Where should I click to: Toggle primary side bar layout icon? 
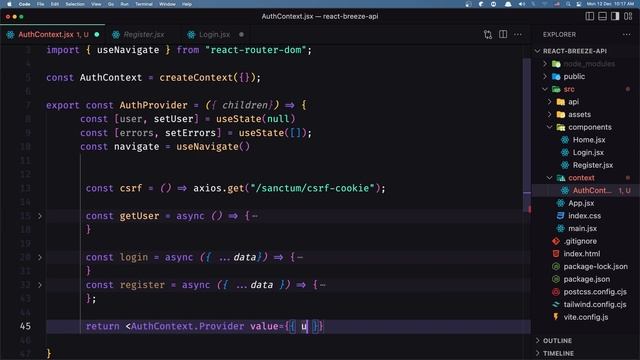tap(590, 16)
